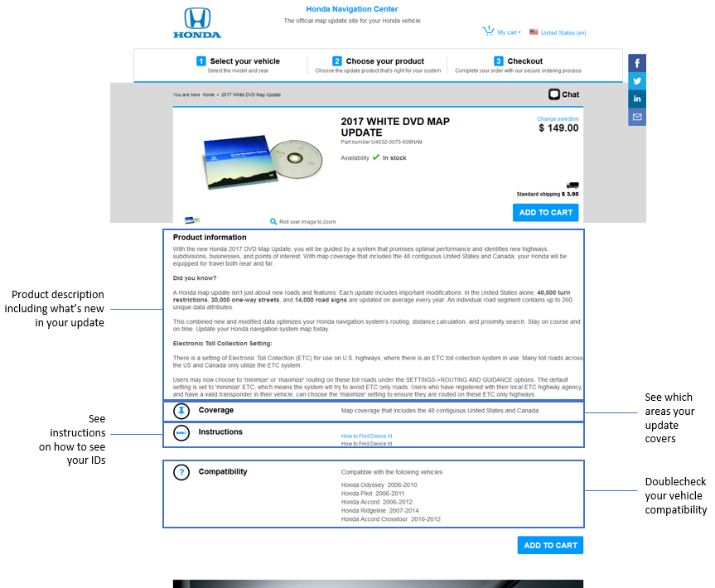
Task: Open the United States (en) language selector
Action: pyautogui.click(x=563, y=32)
